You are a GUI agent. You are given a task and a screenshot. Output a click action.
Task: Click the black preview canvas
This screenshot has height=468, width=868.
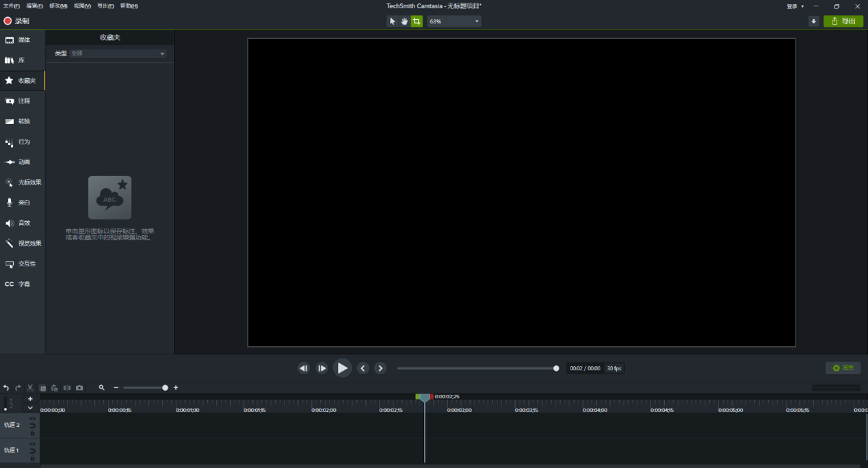[521, 193]
